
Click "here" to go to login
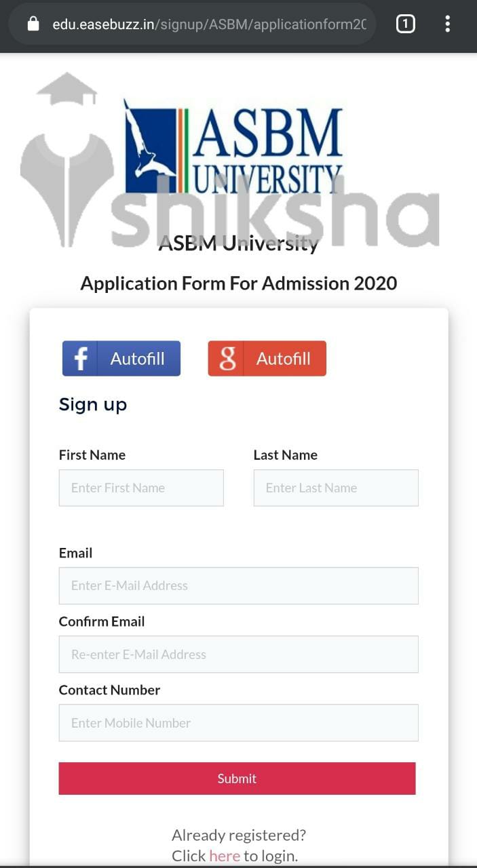(225, 856)
